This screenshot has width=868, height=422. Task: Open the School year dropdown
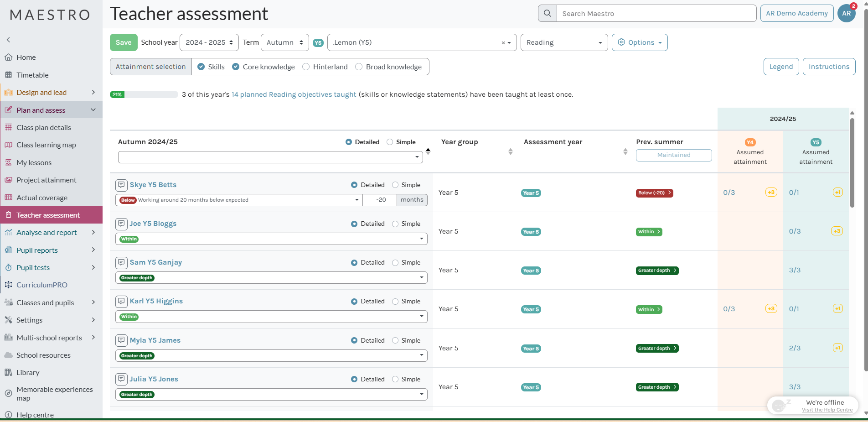pyautogui.click(x=209, y=42)
